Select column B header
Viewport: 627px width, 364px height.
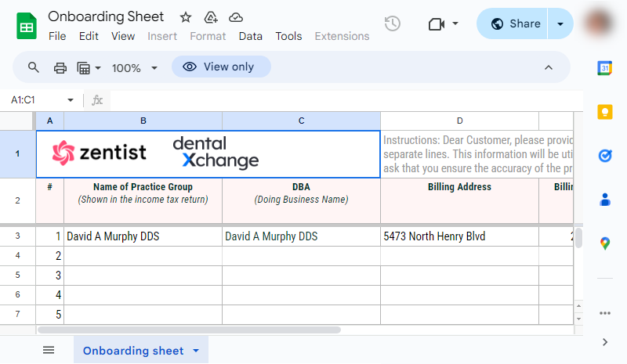click(x=143, y=121)
